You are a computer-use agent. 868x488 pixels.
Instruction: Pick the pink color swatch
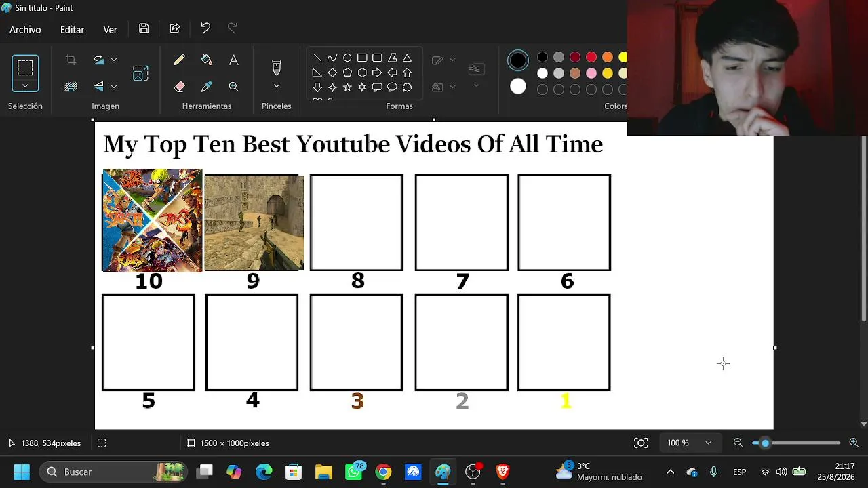pyautogui.click(x=591, y=73)
